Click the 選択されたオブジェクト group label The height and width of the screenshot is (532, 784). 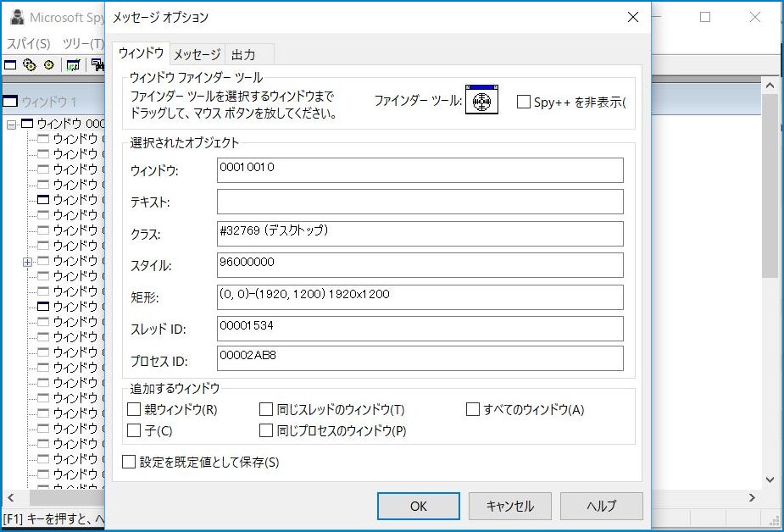coord(185,143)
